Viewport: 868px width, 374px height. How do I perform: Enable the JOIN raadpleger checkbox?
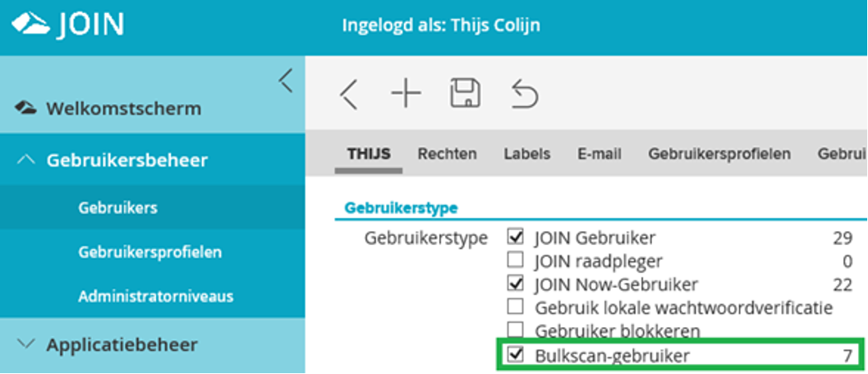point(516,261)
